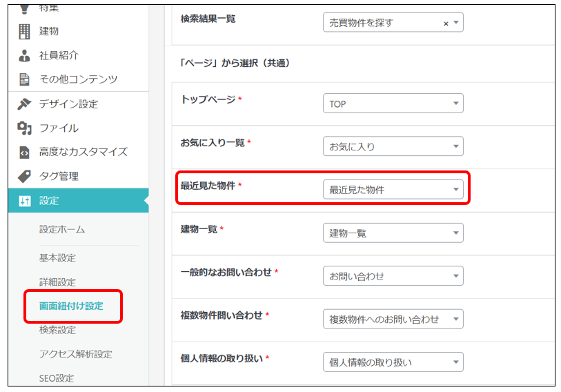Clear the 売買物件を探す selection with x
Image resolution: width=561 pixels, height=392 pixels.
(x=446, y=23)
